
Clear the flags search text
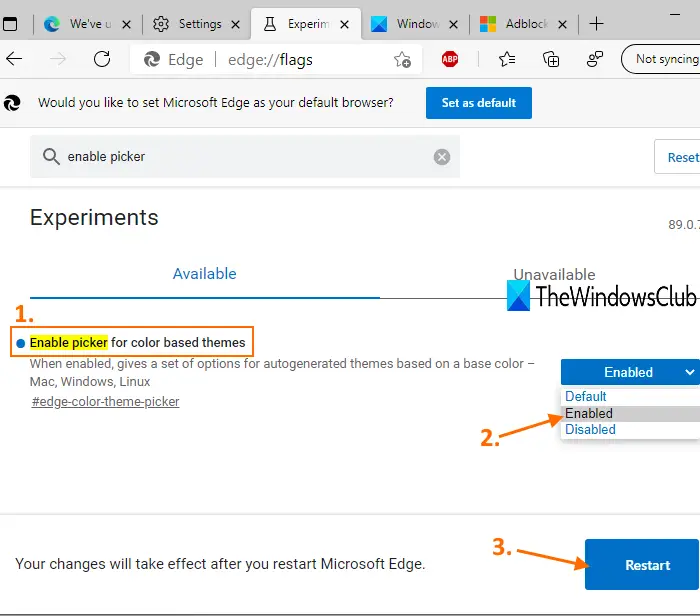(442, 157)
